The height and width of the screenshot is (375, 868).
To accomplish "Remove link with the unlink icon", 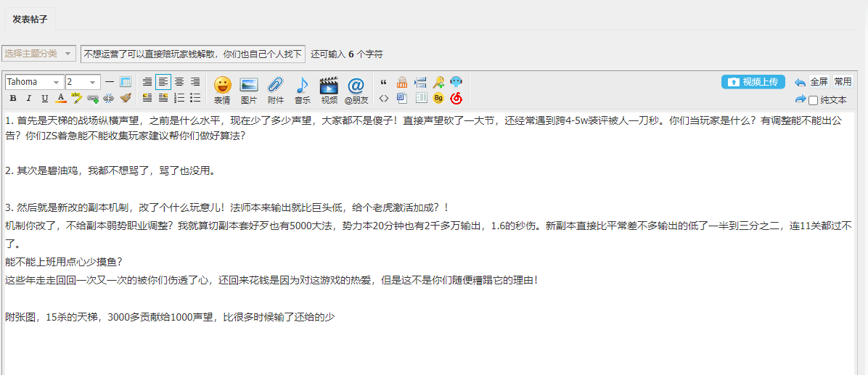I will pyautogui.click(x=109, y=99).
